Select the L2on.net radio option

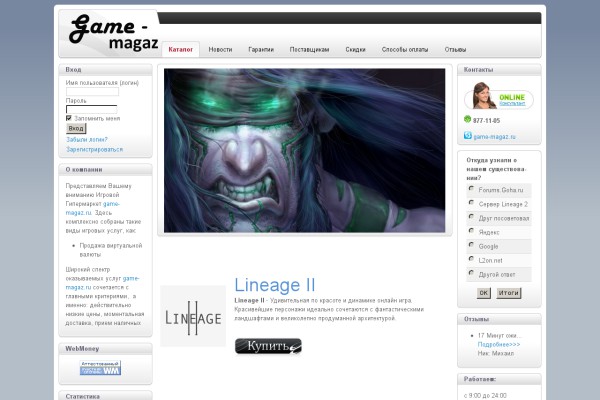click(471, 259)
